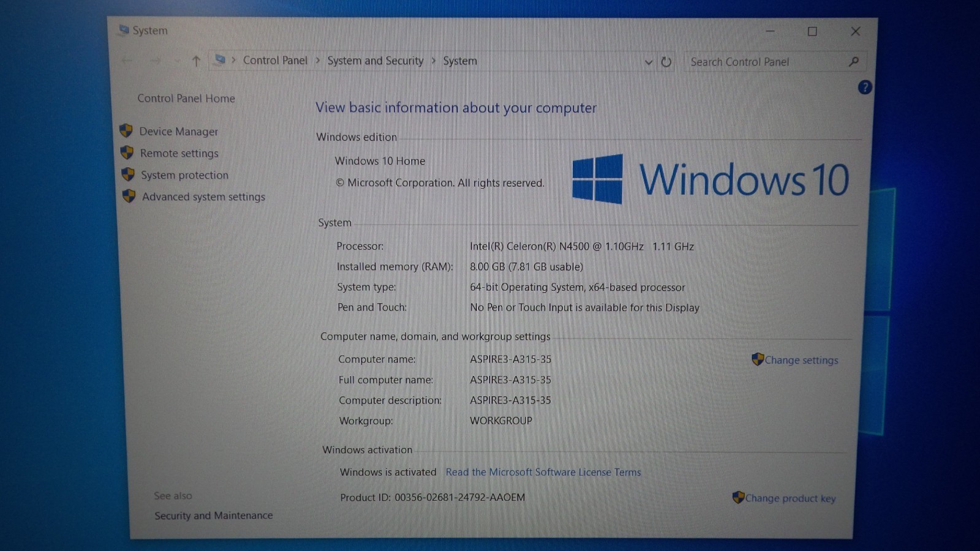Image resolution: width=980 pixels, height=551 pixels.
Task: Click the computer icon in address bar
Action: point(220,59)
